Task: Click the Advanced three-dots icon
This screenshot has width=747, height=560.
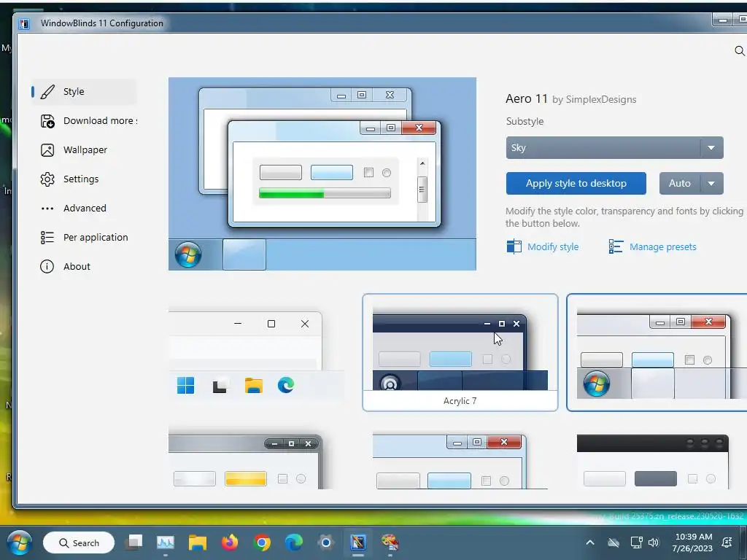Action: (x=47, y=208)
